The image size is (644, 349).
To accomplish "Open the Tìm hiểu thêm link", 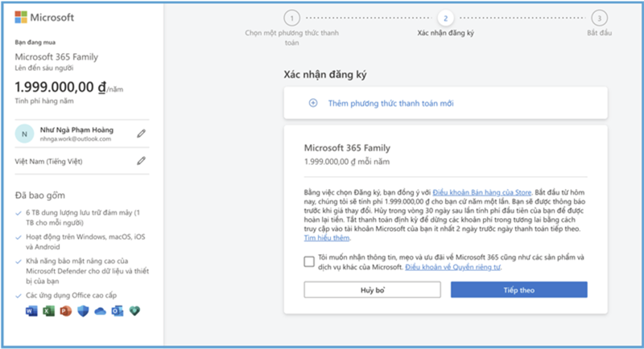I will (326, 239).
